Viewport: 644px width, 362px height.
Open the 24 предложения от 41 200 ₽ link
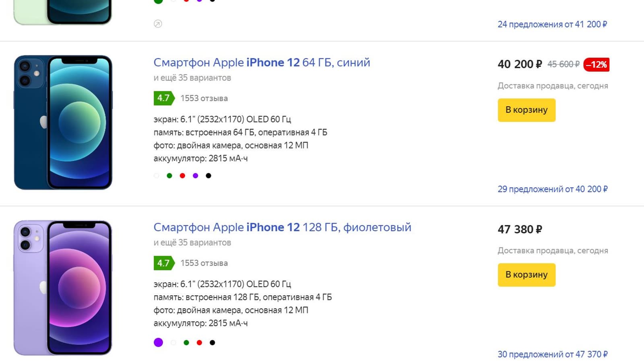(552, 25)
